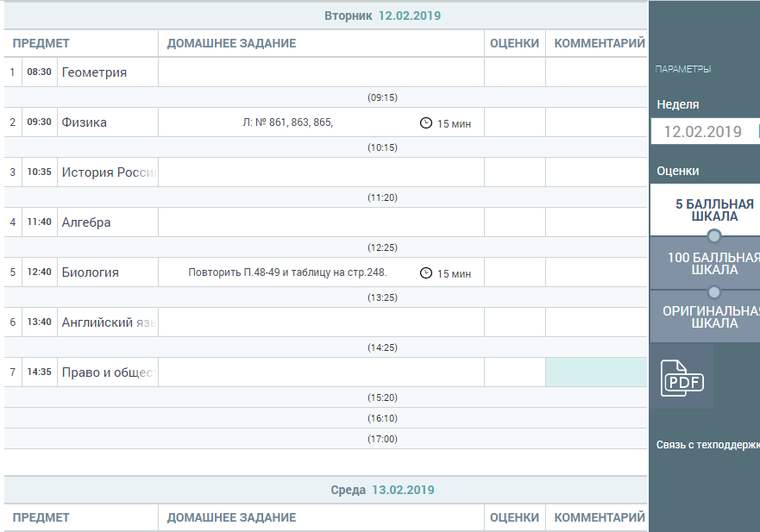Click Физика homework text Л: № 861

point(288,123)
